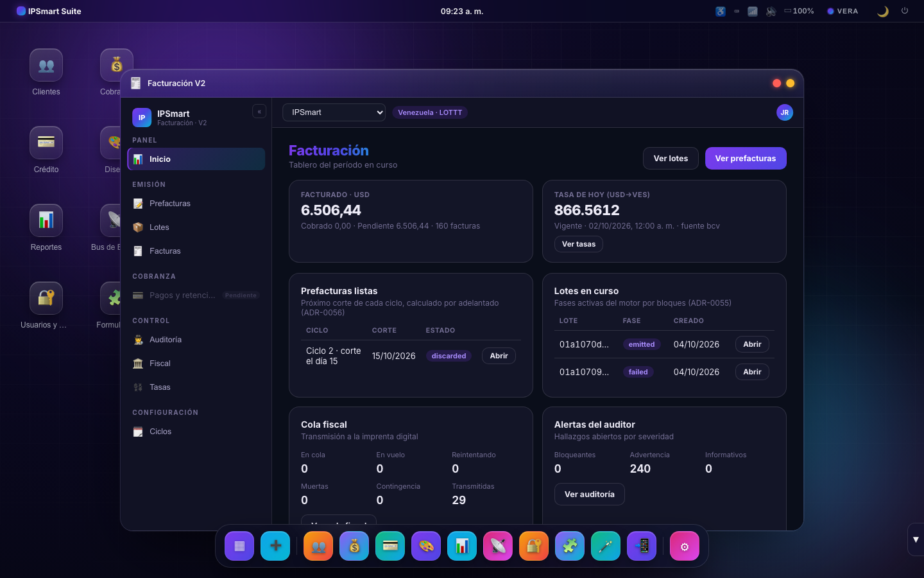
Task: Click the power icon in top bar
Action: [905, 11]
